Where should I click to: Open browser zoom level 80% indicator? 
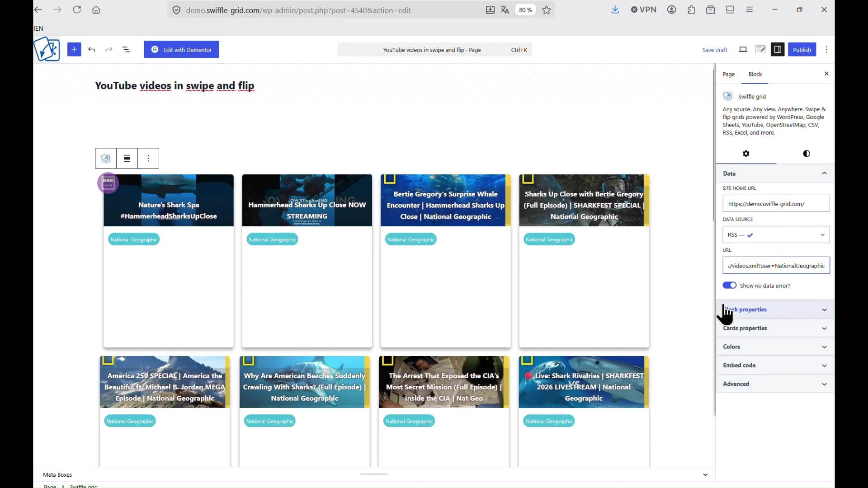tap(526, 10)
